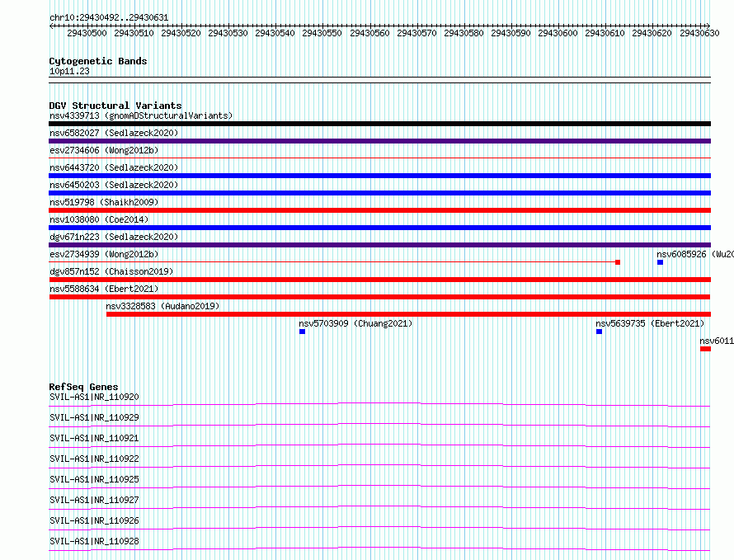Click ruler position 29430500

pos(87,33)
